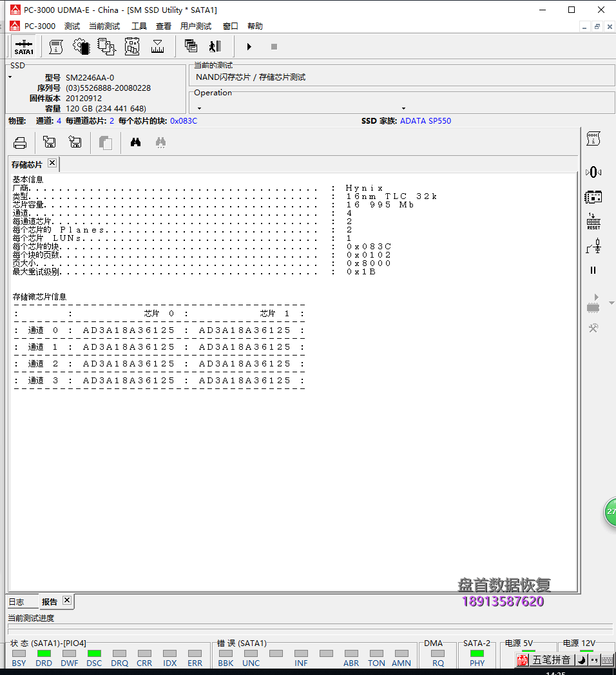Select the SATA1 port button
This screenshot has height=675, width=616.
[x=24, y=47]
